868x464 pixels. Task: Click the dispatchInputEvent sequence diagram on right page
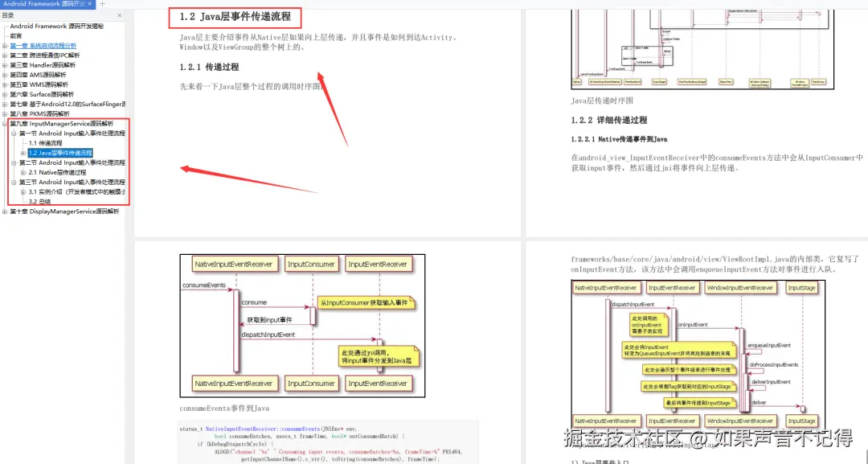point(698,355)
